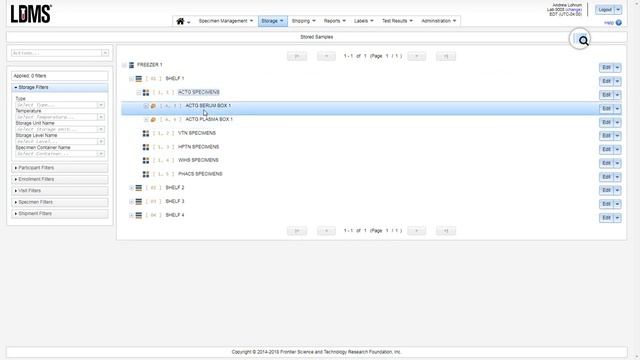
Task: Expand the Visit Filters section
Action: [x=60, y=191]
